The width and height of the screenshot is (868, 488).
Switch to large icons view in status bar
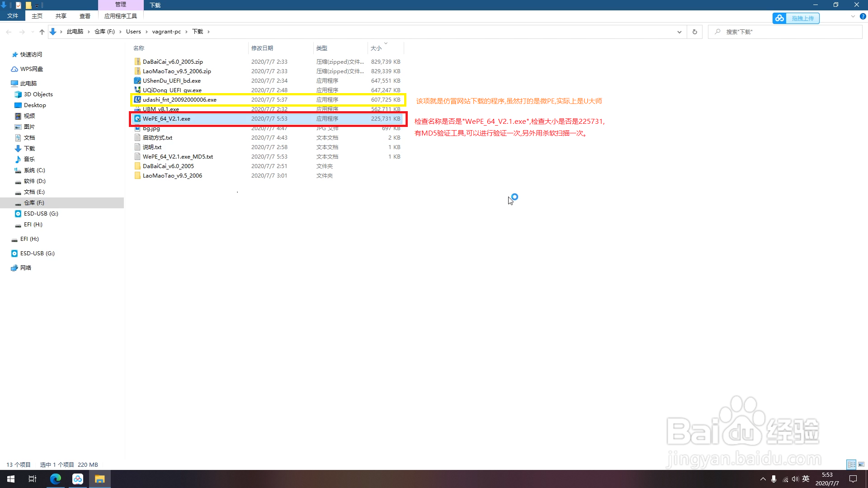pos(861,465)
